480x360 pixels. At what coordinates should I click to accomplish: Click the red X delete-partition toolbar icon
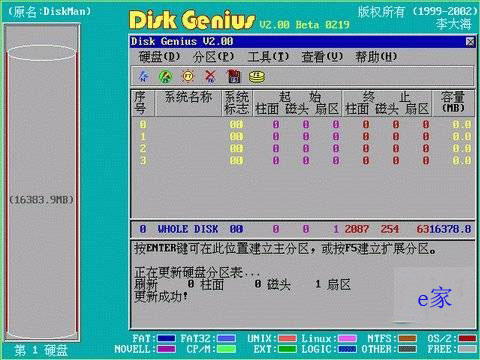210,77
